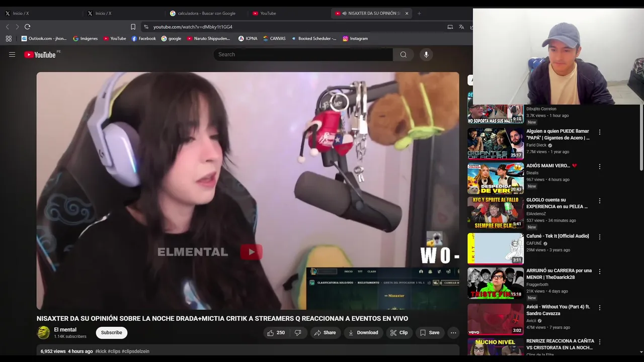Open the Instagram bookmark
644x362 pixels.
pos(355,38)
